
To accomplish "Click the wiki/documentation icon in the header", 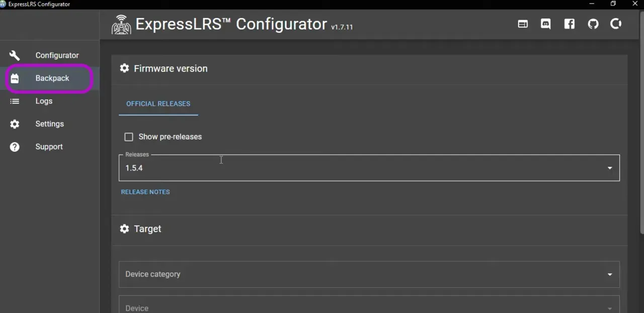I will pos(523,24).
